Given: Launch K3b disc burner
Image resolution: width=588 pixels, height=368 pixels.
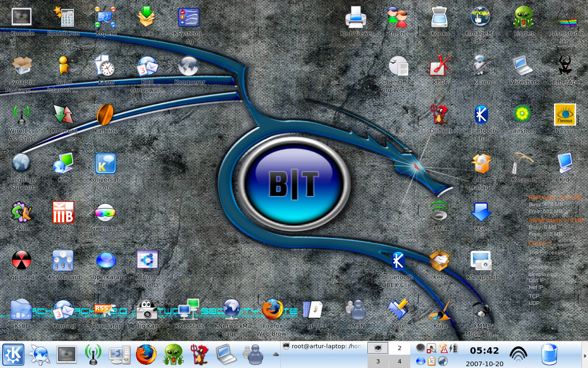Looking at the screenshot, I should pos(63,212).
